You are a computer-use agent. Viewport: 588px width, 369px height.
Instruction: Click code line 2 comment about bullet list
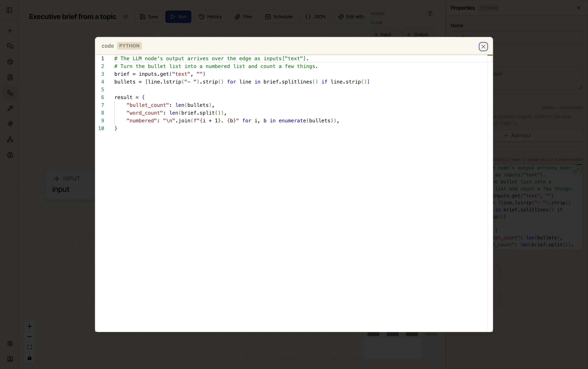point(216,66)
